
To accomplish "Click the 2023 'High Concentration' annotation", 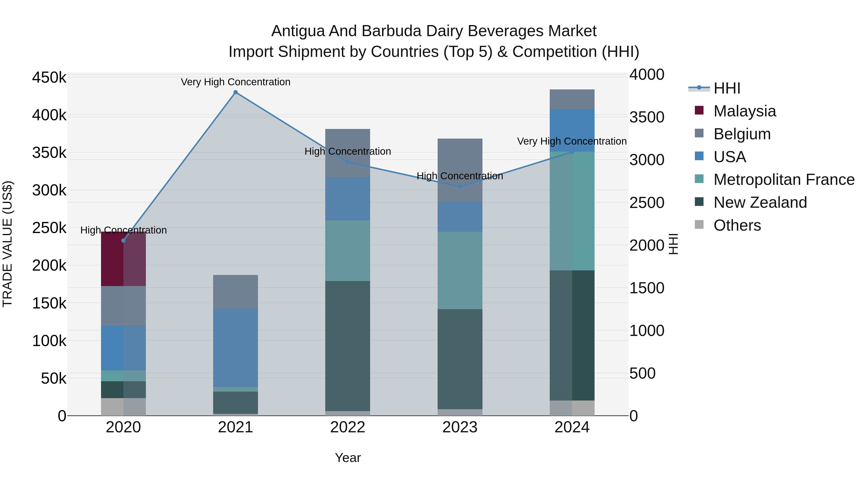I will click(460, 176).
